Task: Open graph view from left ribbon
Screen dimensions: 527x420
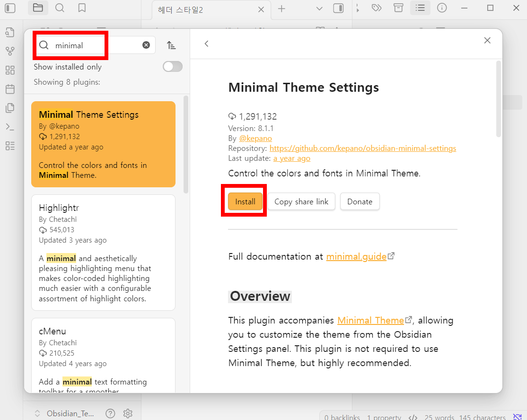Action: coord(10,51)
